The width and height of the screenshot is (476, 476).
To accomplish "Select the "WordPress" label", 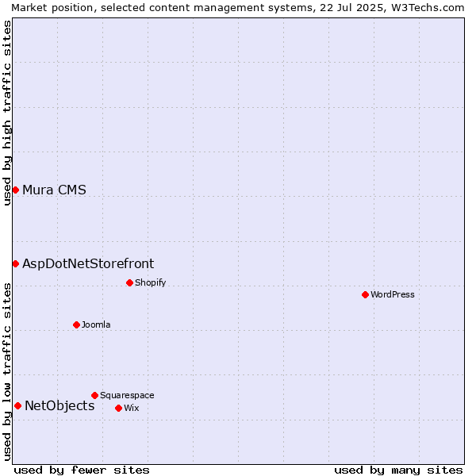I will [x=393, y=295].
